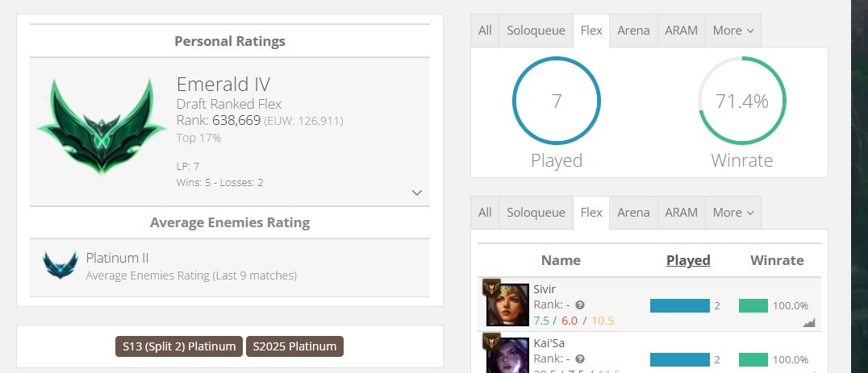Click the mastery badge on Kai'Sa
The image size is (868, 373).
pos(491,342)
